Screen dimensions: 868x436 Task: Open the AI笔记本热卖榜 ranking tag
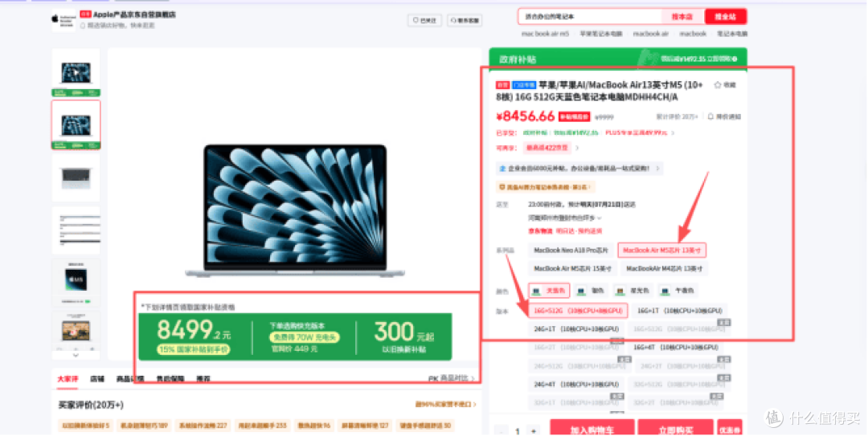tap(545, 187)
